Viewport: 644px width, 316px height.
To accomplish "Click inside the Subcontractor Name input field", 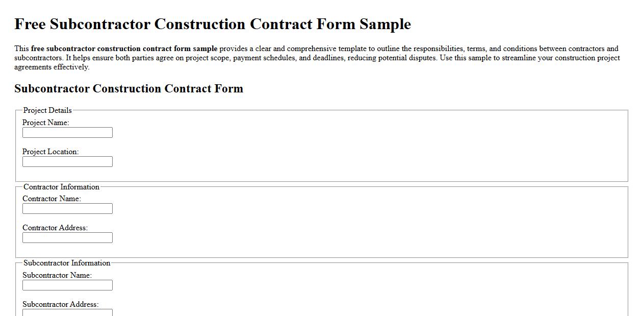I will coord(67,285).
